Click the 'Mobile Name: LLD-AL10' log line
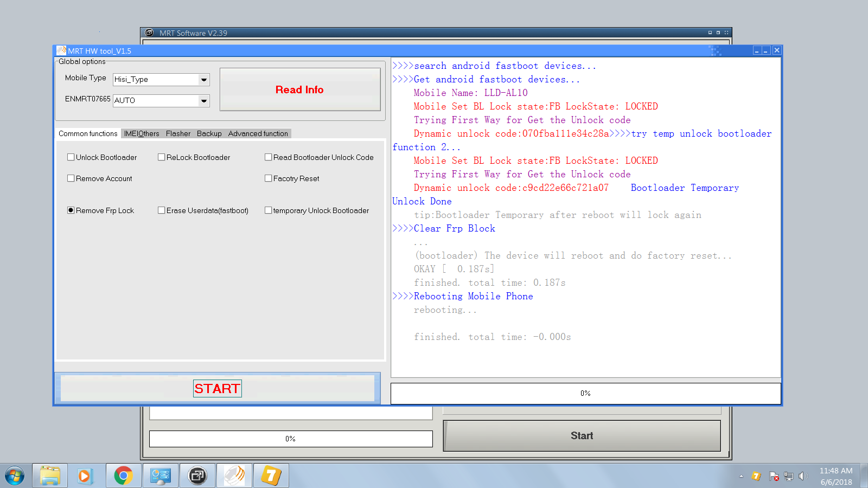Image resolution: width=868 pixels, height=488 pixels. click(470, 93)
